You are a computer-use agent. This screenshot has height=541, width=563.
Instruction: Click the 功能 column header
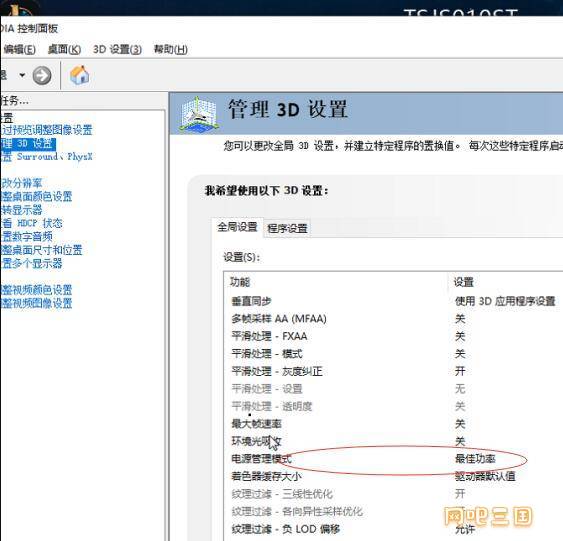[240, 282]
